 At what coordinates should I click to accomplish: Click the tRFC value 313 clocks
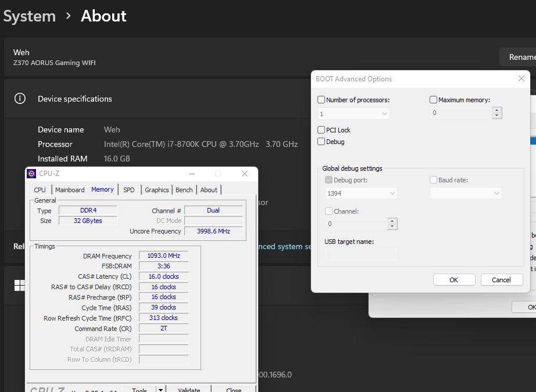164,318
